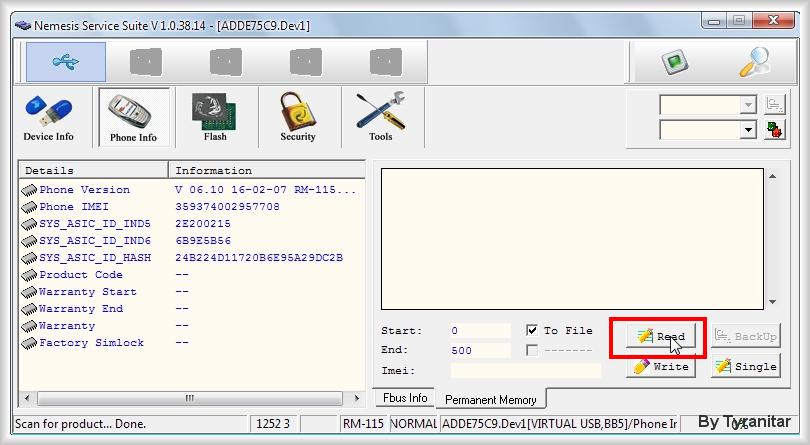Image resolution: width=810 pixels, height=445 pixels.
Task: Click the grayed icon beside the upper combo box
Action: click(x=775, y=104)
